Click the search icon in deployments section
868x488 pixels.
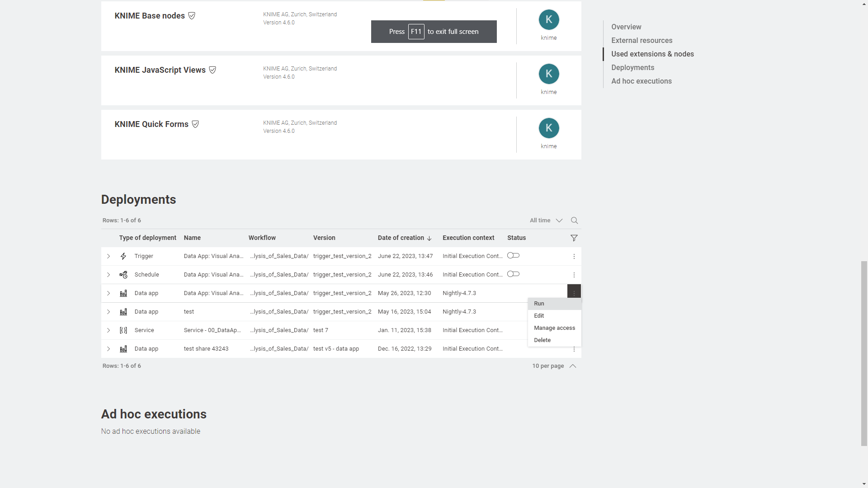[574, 220]
